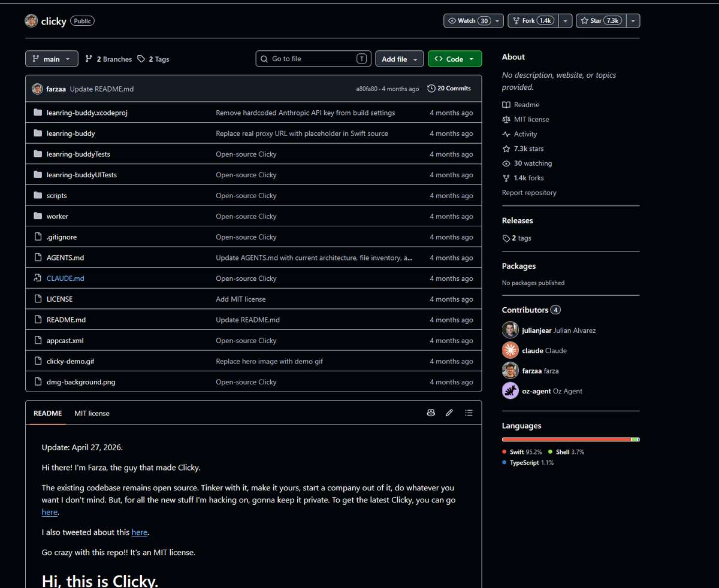Open commit hash a80fa80 link

tap(367, 89)
